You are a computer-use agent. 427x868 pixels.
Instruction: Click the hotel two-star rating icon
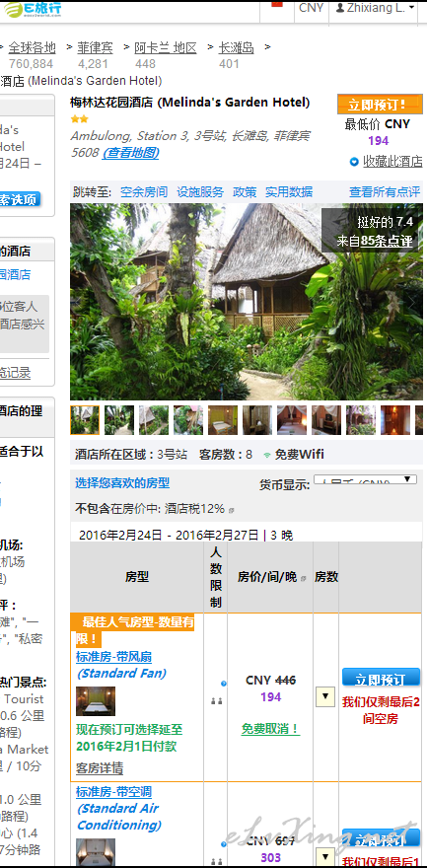79,119
